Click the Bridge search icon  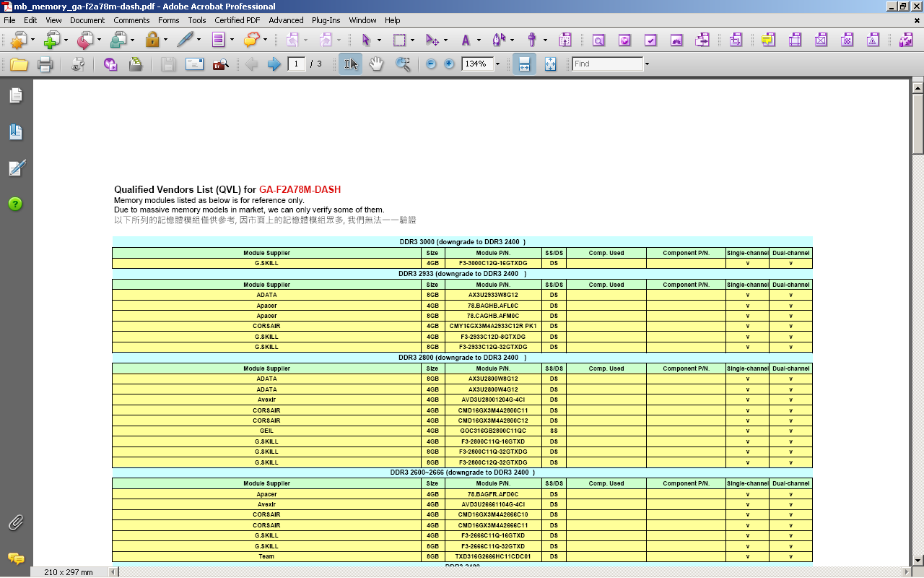click(x=221, y=64)
